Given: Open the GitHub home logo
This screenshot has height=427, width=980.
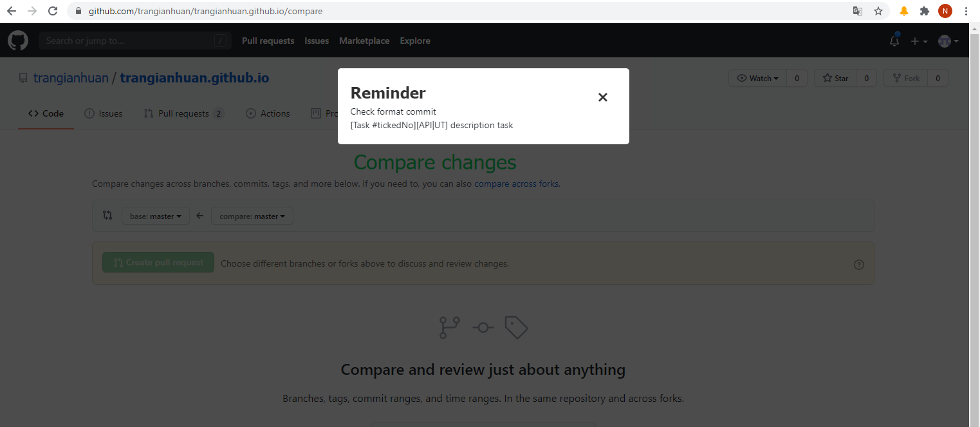Looking at the screenshot, I should coord(18,41).
